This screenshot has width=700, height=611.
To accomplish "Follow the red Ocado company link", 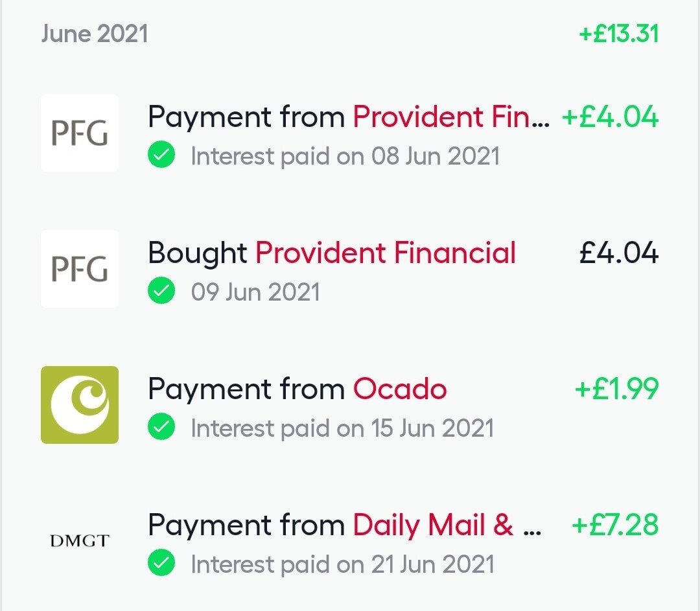I will point(400,389).
